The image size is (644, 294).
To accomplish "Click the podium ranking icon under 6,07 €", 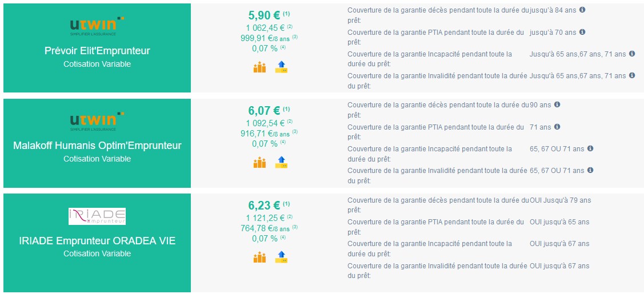I will (x=259, y=162).
